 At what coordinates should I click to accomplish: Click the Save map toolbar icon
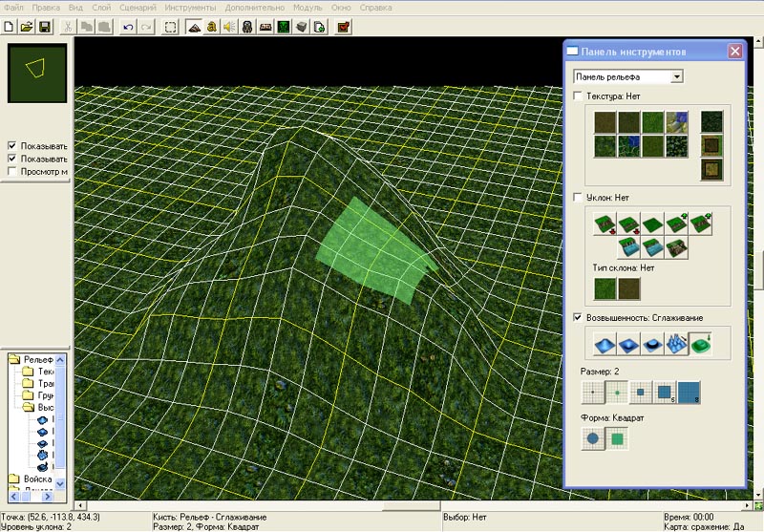point(44,27)
